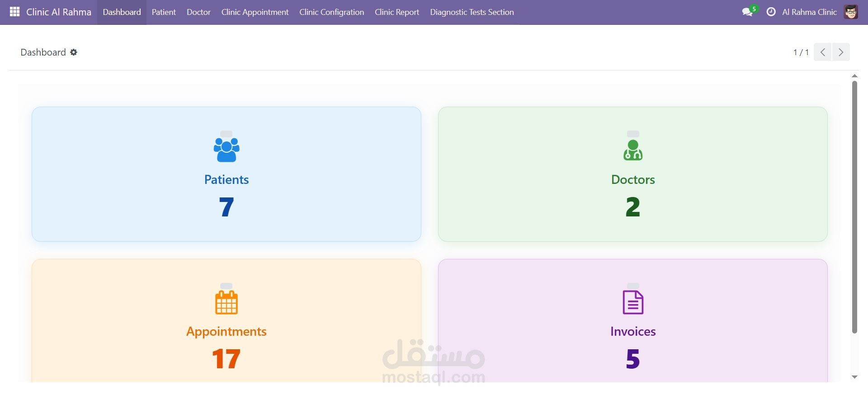Image resolution: width=868 pixels, height=394 pixels.
Task: Go to next record arrow
Action: pos(841,52)
